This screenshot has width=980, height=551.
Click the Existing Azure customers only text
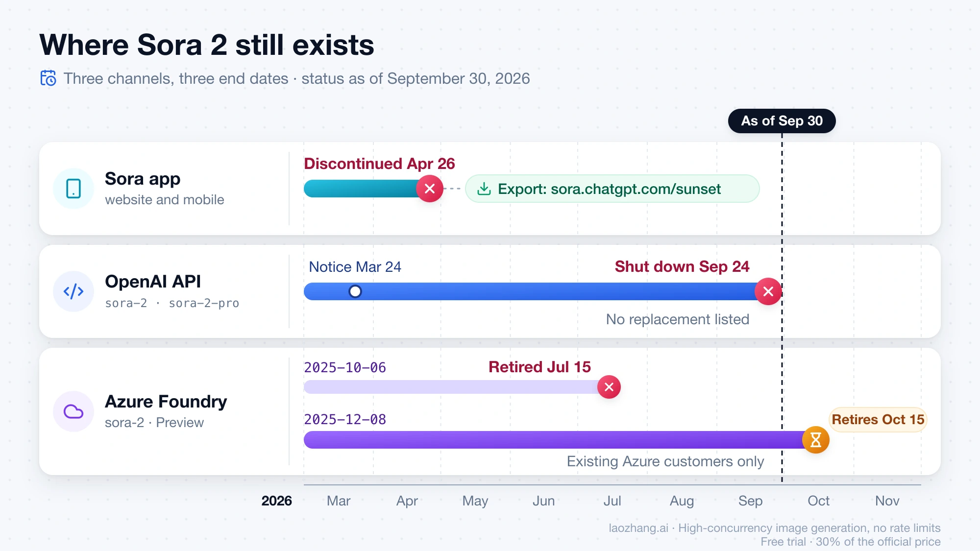tap(665, 461)
